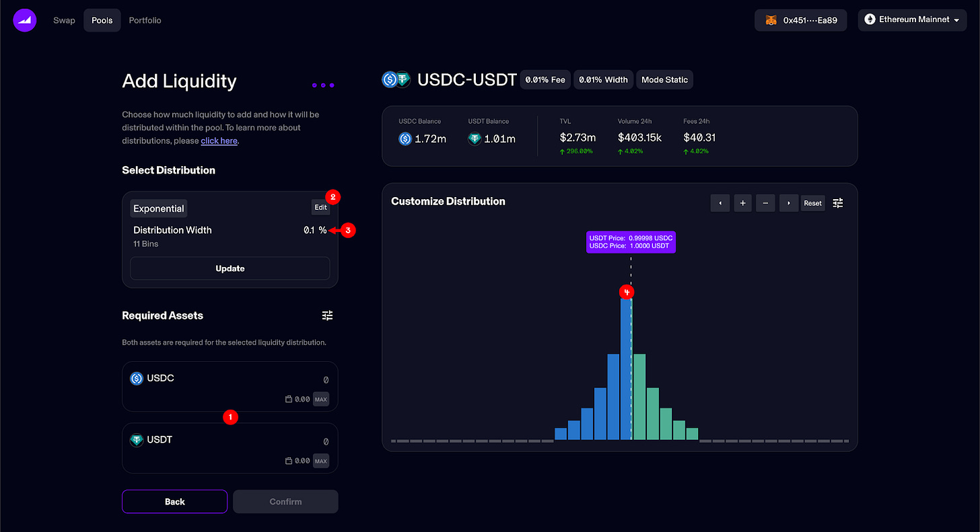Click MAX for USDC
This screenshot has width=980, height=532.
[321, 400]
